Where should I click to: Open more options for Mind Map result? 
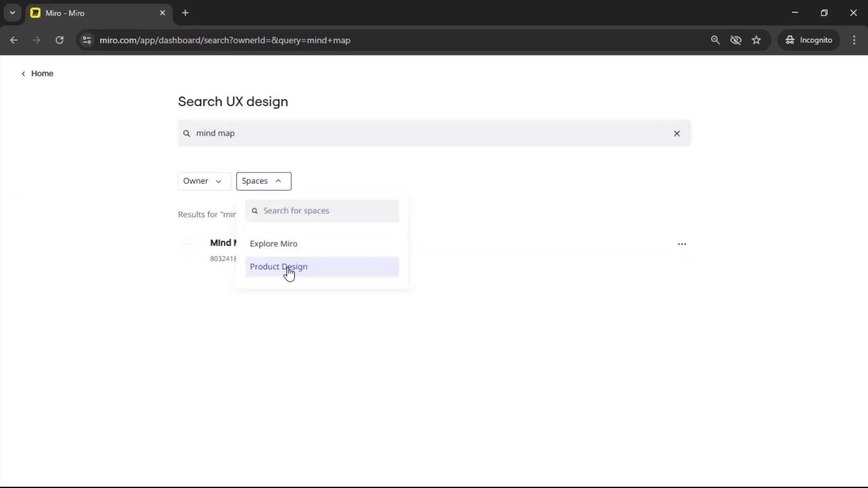pyautogui.click(x=682, y=244)
